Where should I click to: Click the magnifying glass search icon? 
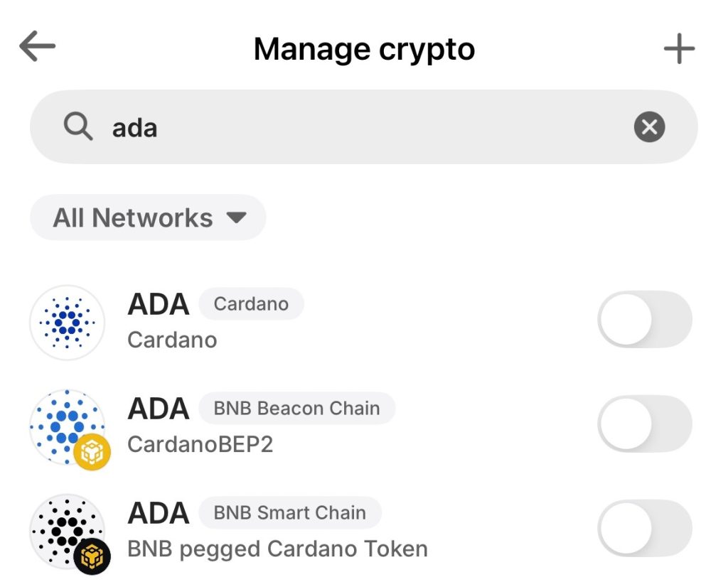(x=77, y=128)
